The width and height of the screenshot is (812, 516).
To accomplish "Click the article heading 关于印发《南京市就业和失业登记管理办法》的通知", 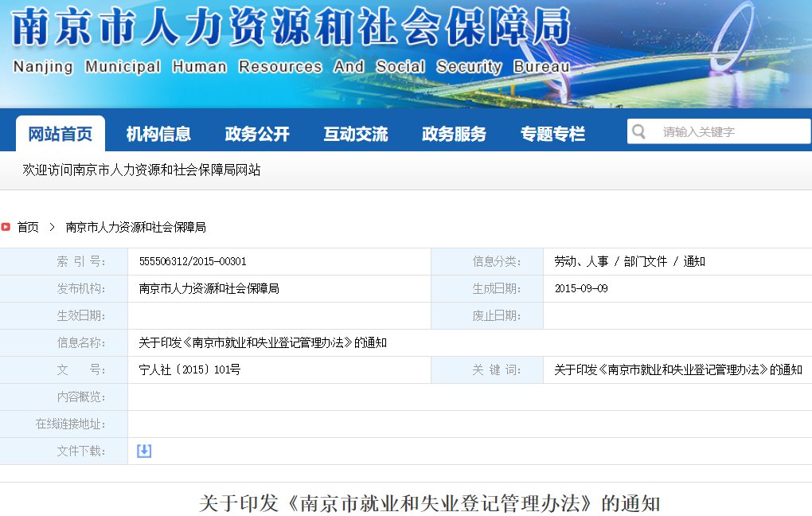I will pyautogui.click(x=429, y=503).
